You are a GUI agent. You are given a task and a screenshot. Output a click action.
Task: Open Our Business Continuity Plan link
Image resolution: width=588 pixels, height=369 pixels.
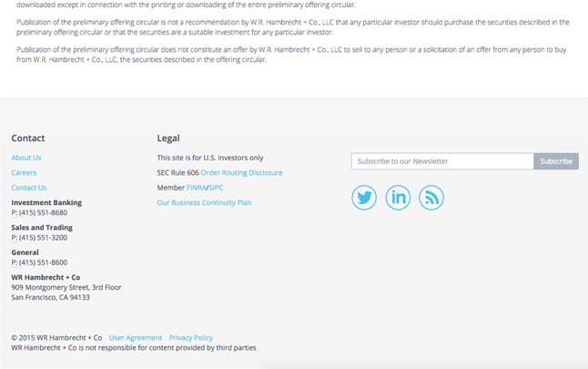[204, 202]
